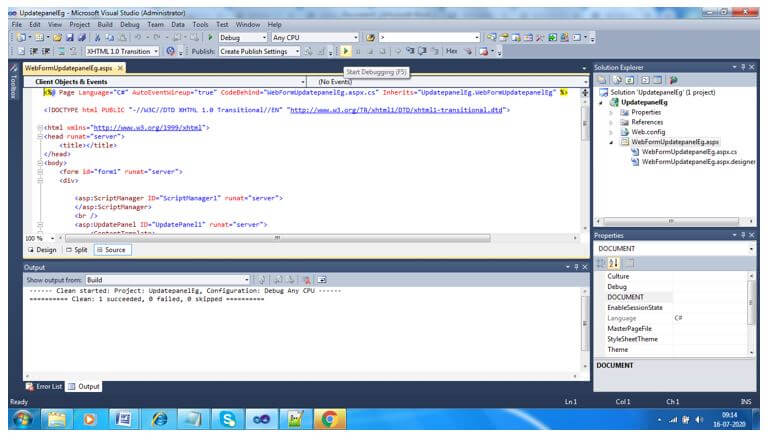Viewport: 771px width, 440px height.
Task: Click the Windows Start button
Action: pyautogui.click(x=23, y=419)
